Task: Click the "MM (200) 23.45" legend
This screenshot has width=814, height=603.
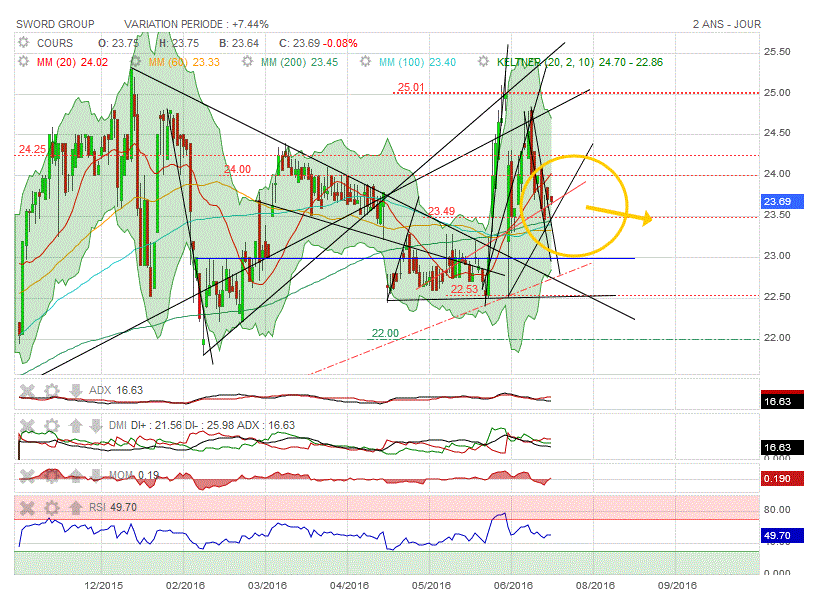Action: (x=300, y=62)
